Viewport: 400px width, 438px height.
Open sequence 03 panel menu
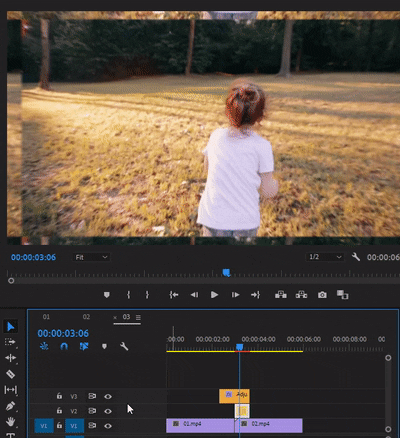pos(138,317)
